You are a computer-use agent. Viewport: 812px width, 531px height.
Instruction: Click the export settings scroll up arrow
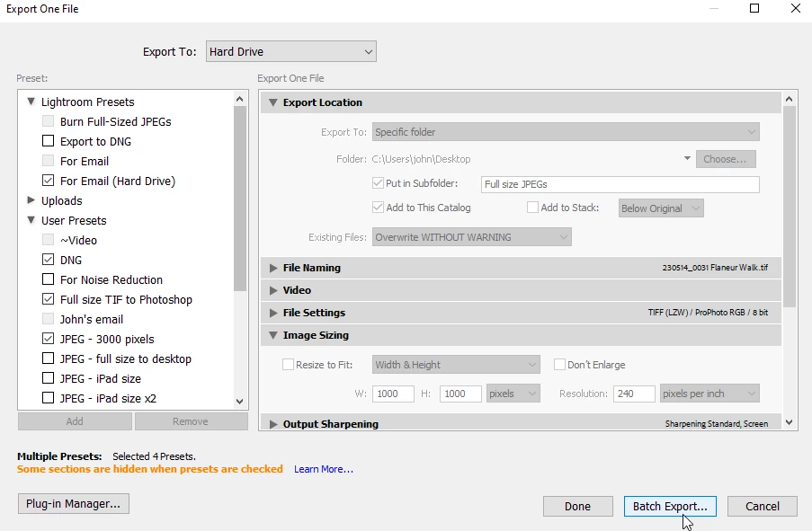pos(790,99)
